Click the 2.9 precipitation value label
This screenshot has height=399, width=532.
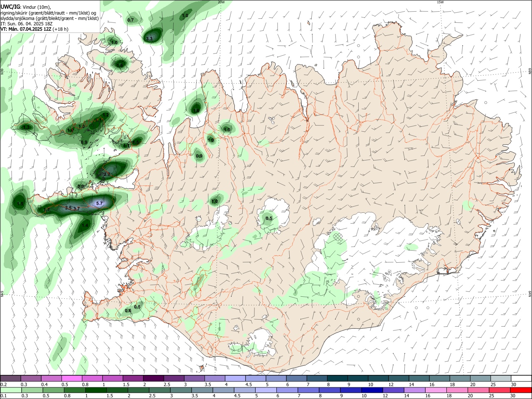click(107, 174)
